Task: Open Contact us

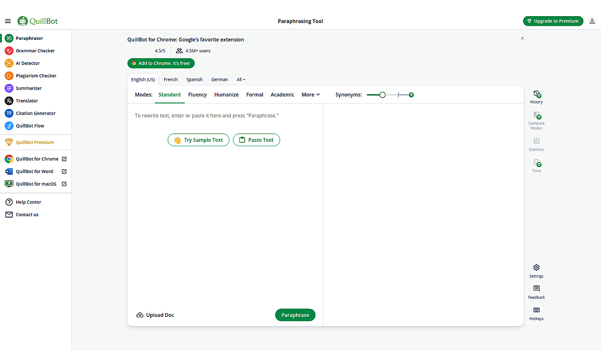Action: (36, 215)
